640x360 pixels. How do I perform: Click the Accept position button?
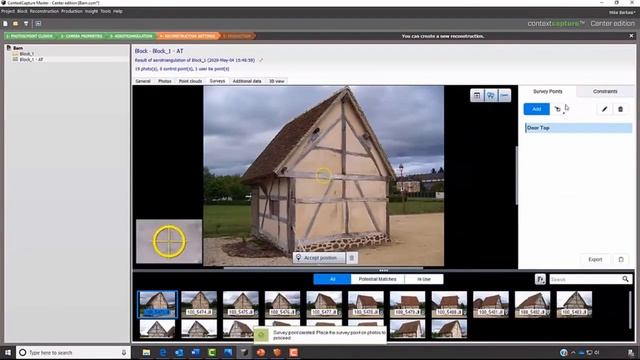coord(319,258)
